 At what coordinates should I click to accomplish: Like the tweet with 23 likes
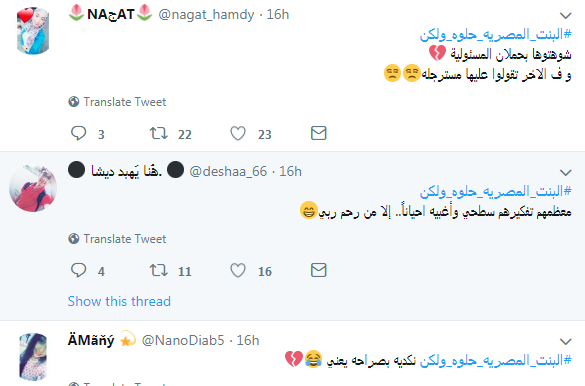click(238, 133)
